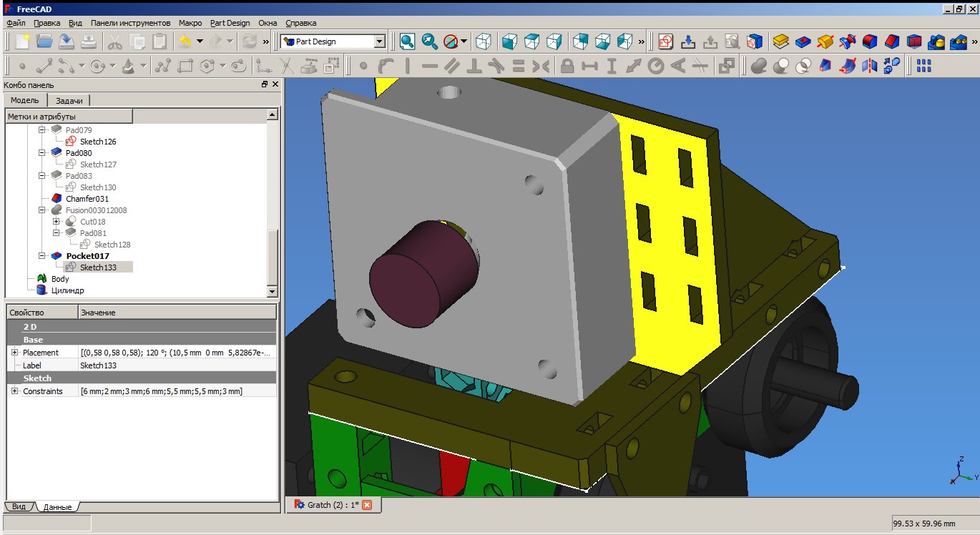Viewport: 980px width, 535px height.
Task: Open the workbench selector Part Design dropdown
Action: point(333,41)
